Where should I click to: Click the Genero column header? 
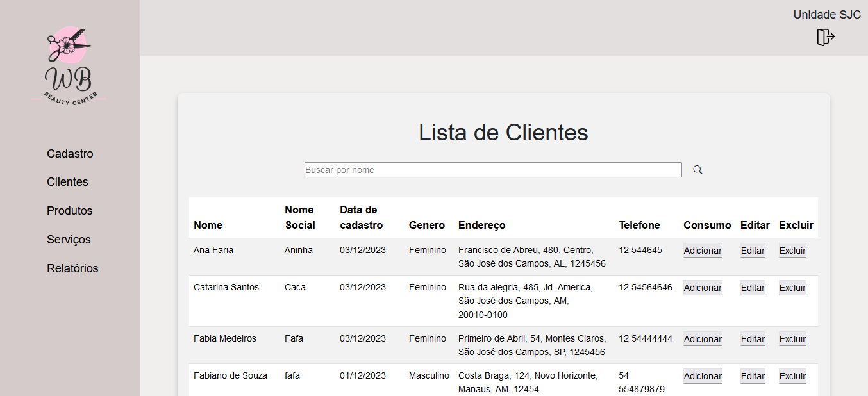click(x=427, y=225)
